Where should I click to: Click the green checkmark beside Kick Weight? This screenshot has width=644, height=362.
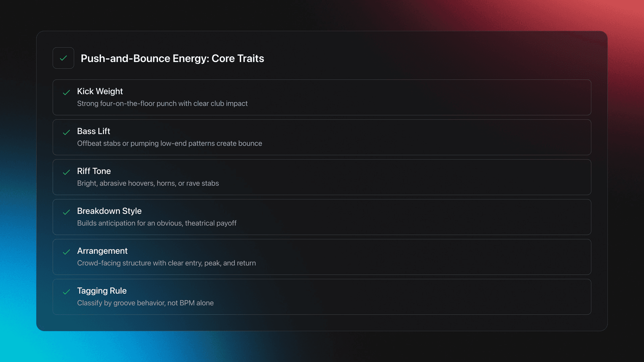tap(66, 93)
